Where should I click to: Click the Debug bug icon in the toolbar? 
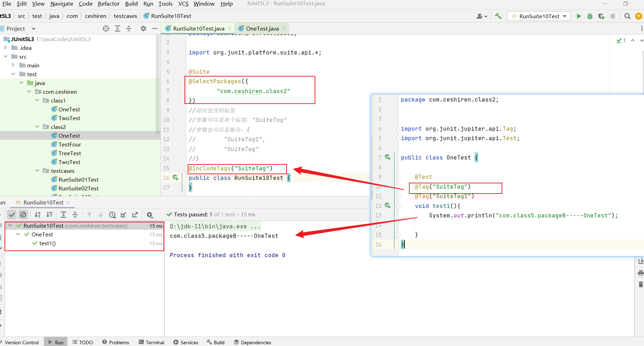[x=590, y=16]
